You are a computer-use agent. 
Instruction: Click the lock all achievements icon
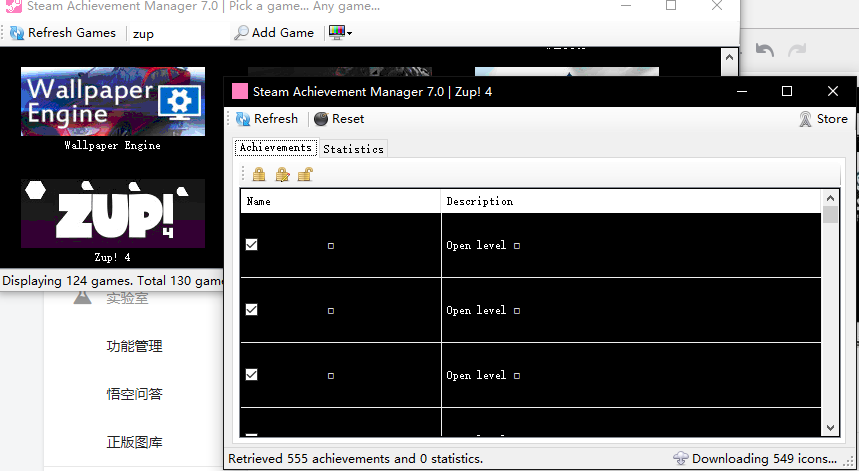259,175
